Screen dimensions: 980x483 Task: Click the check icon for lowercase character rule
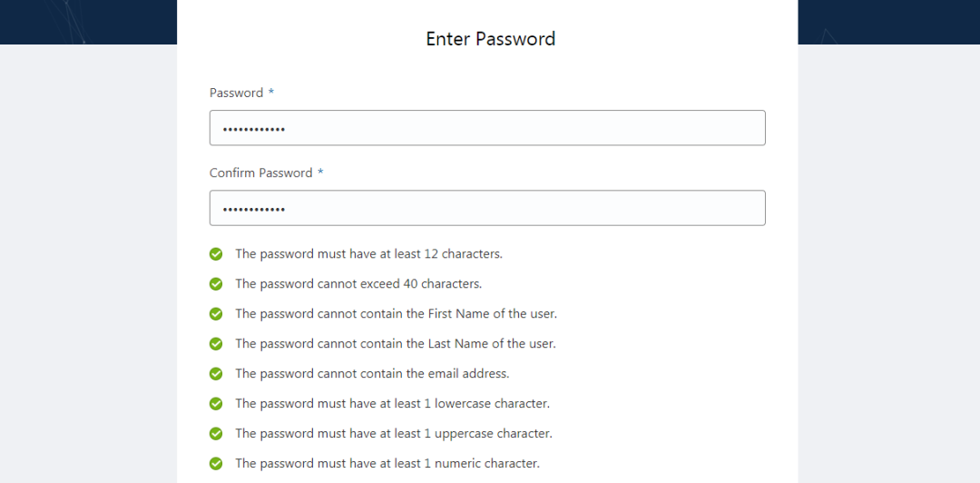(x=216, y=404)
